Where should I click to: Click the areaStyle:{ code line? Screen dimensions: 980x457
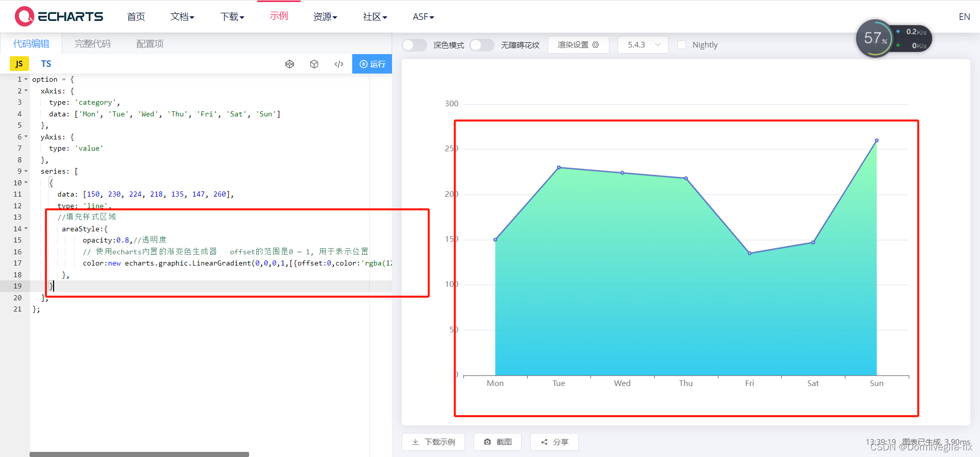85,229
